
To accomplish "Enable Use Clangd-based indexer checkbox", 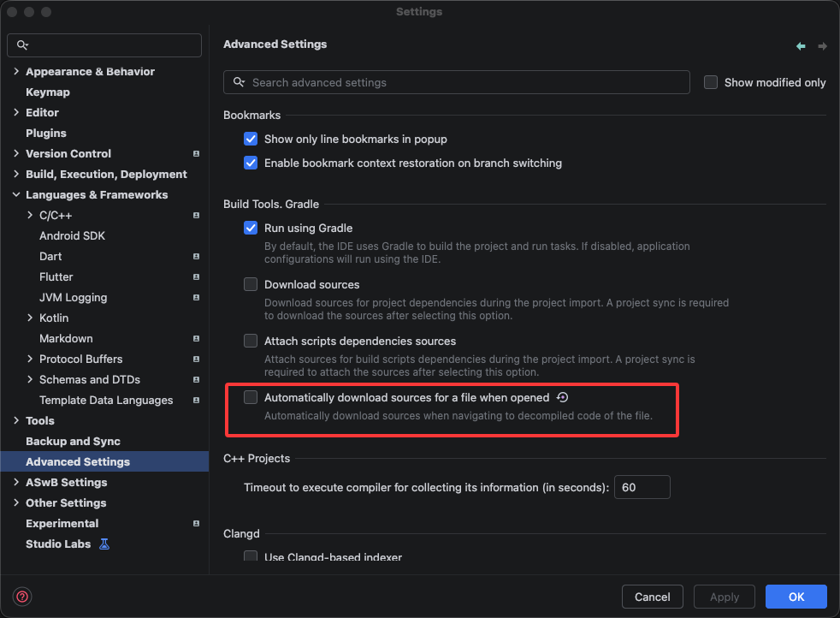I will tap(250, 556).
